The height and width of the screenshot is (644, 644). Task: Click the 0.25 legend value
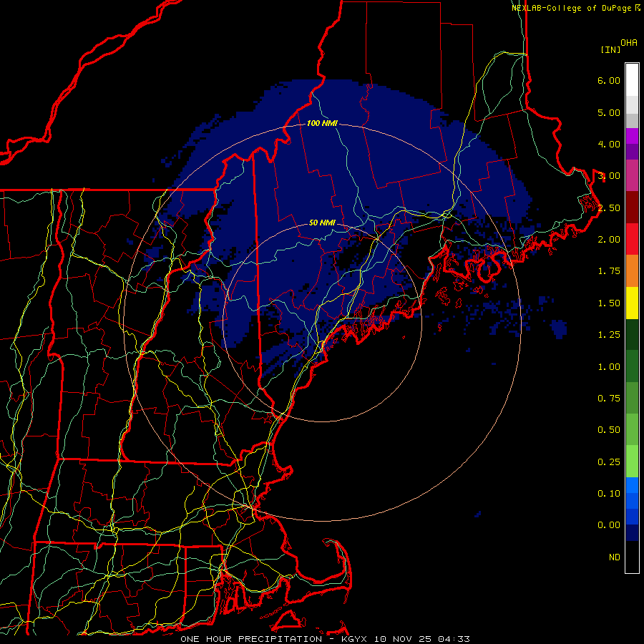point(609,462)
